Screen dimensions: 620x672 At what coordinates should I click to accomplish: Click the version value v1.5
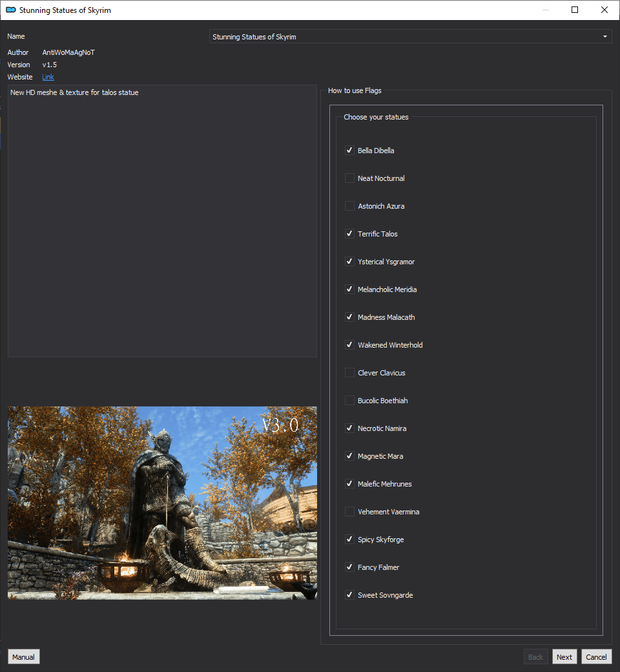pyautogui.click(x=50, y=65)
